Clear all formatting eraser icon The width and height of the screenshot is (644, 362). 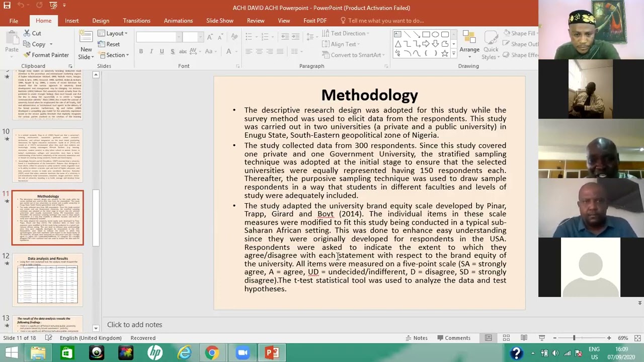click(x=235, y=37)
